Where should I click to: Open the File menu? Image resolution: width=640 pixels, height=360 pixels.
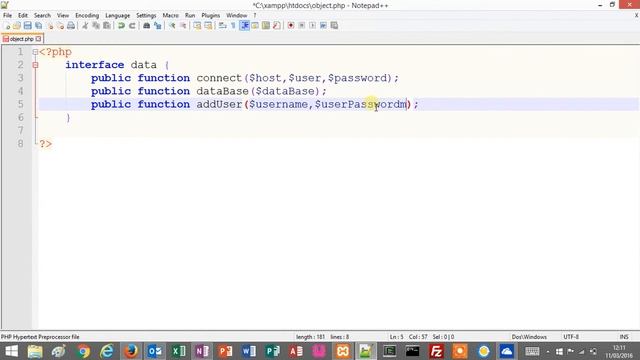7,16
